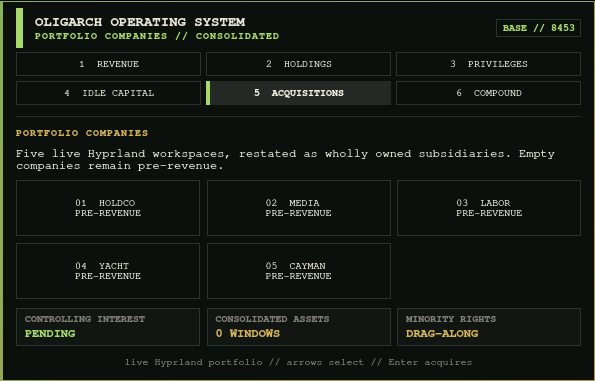Image resolution: width=595 pixels, height=381 pixels.
Task: Select the 01 HOLDCO company card
Action: tap(108, 208)
